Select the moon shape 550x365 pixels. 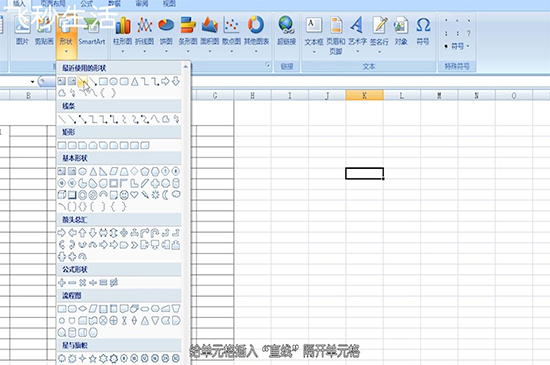(x=166, y=195)
